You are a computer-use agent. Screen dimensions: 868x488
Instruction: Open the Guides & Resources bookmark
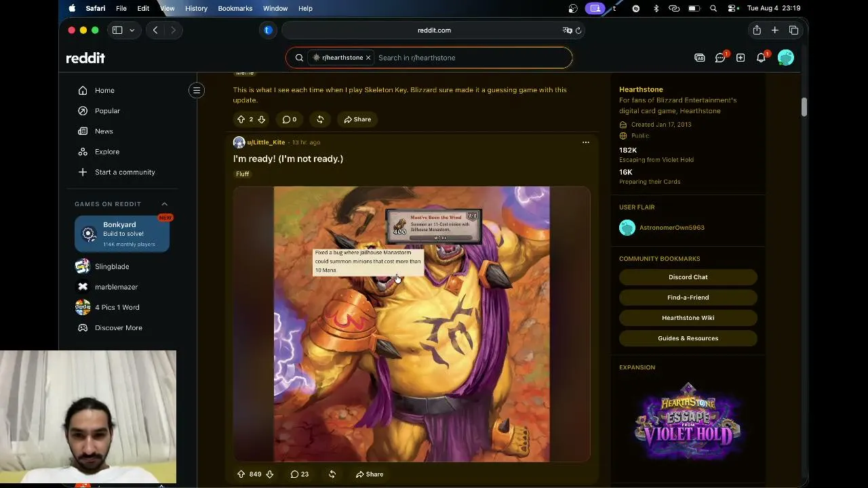(688, 338)
